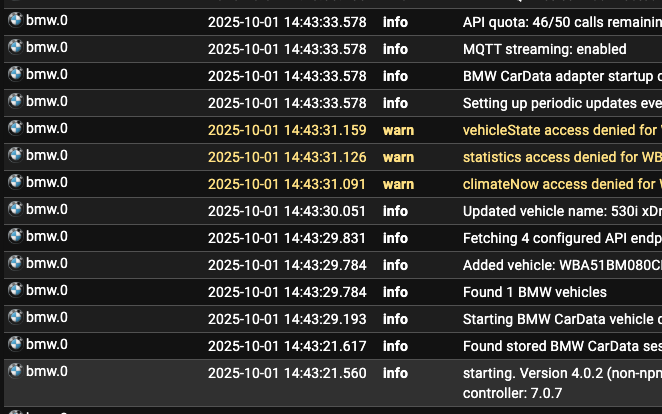662x414 pixels.
Task: Click the bmw.0 source name on the BMW CarData adapter startup row
Action: [47, 74]
